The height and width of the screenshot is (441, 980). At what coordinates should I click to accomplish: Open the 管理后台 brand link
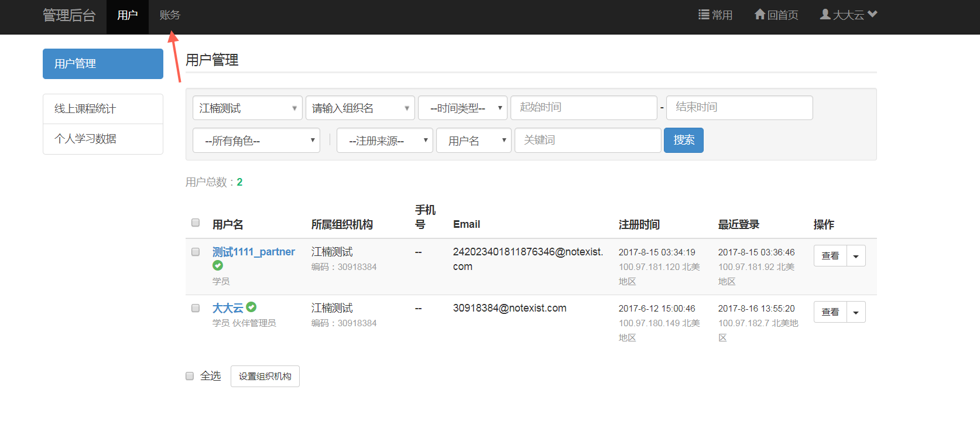[x=69, y=16]
